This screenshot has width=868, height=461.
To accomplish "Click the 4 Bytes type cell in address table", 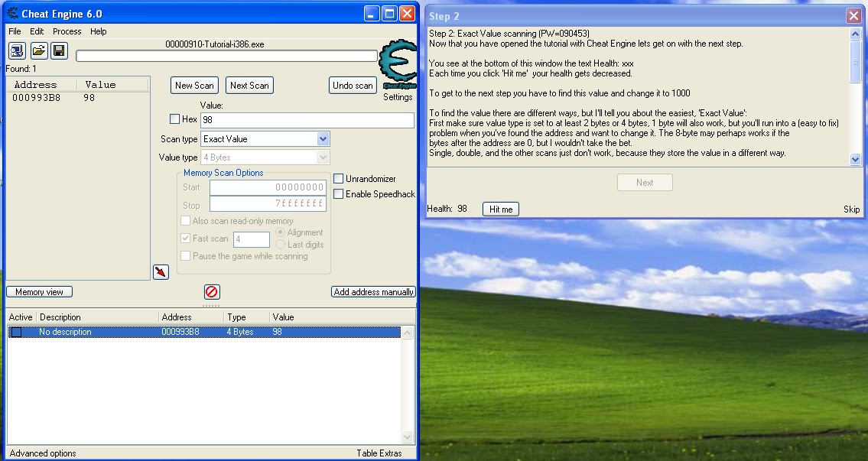I will pyautogui.click(x=239, y=332).
